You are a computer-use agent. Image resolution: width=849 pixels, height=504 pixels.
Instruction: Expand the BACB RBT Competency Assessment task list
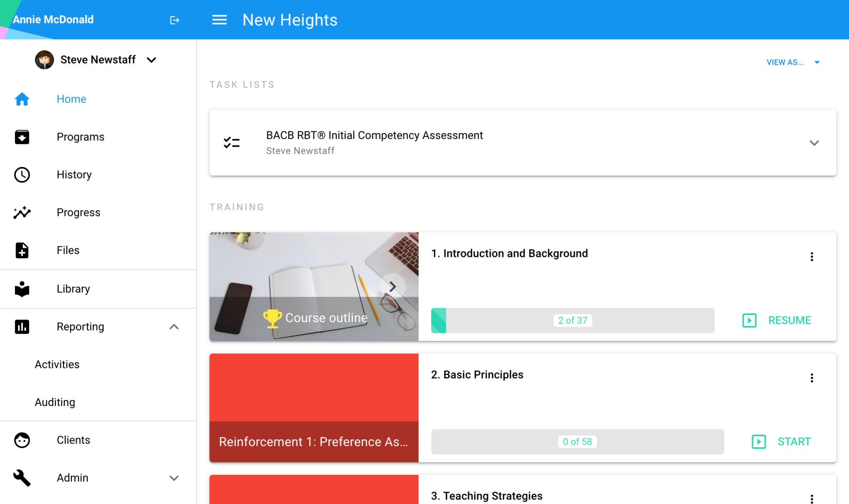(814, 143)
